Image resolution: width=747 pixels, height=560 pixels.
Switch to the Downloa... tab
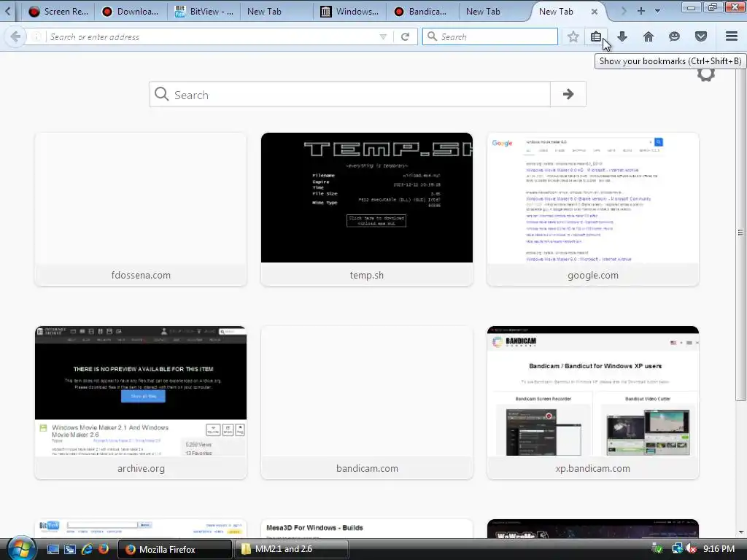click(x=131, y=12)
